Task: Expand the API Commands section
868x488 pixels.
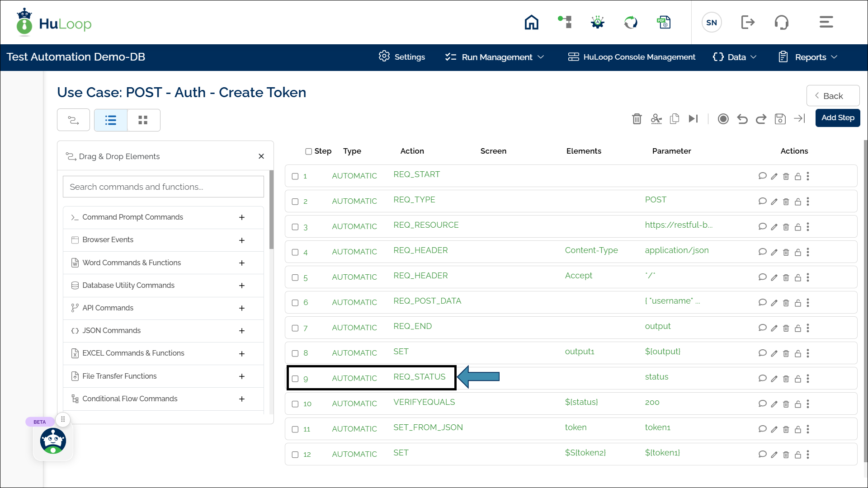Action: click(x=242, y=308)
